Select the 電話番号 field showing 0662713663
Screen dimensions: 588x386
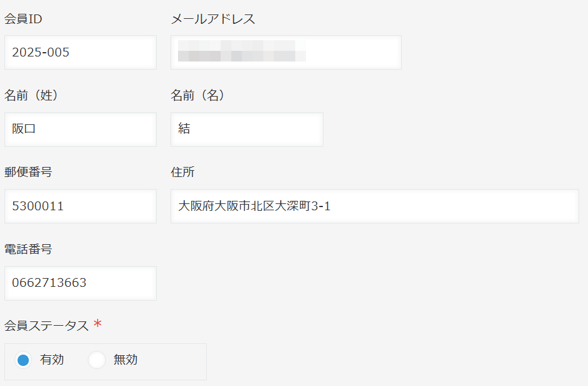80,284
